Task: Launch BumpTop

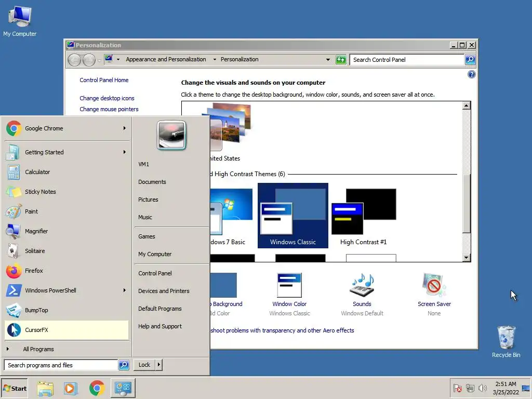Action: (66, 310)
